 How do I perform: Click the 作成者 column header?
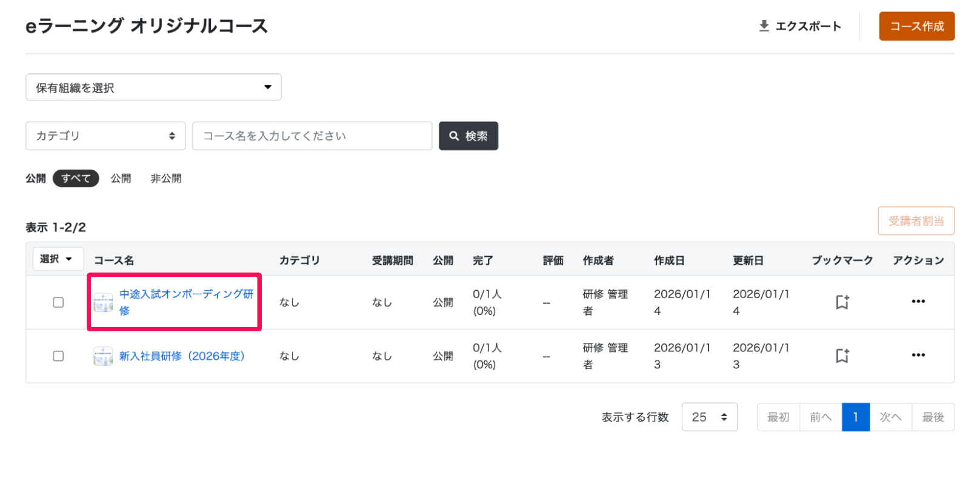coord(598,260)
